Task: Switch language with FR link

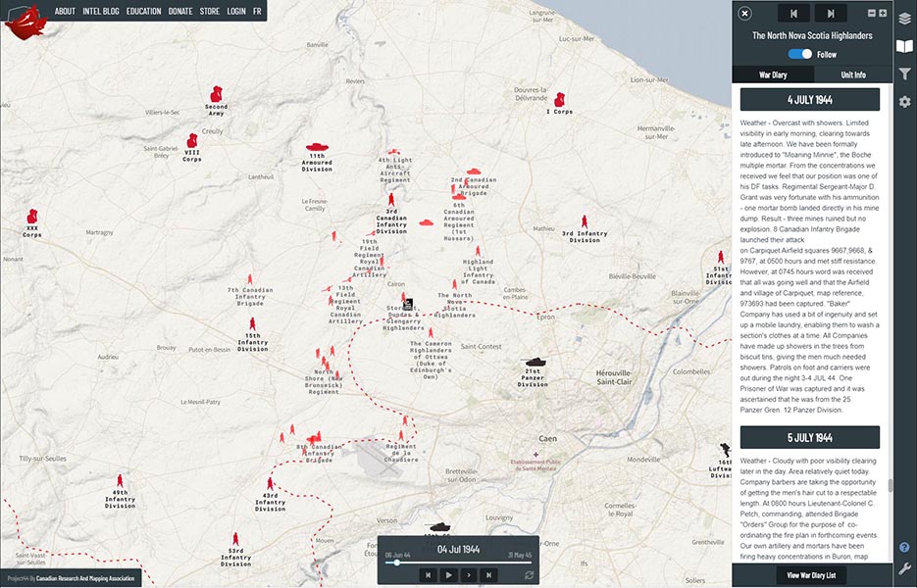Action: pyautogui.click(x=257, y=12)
